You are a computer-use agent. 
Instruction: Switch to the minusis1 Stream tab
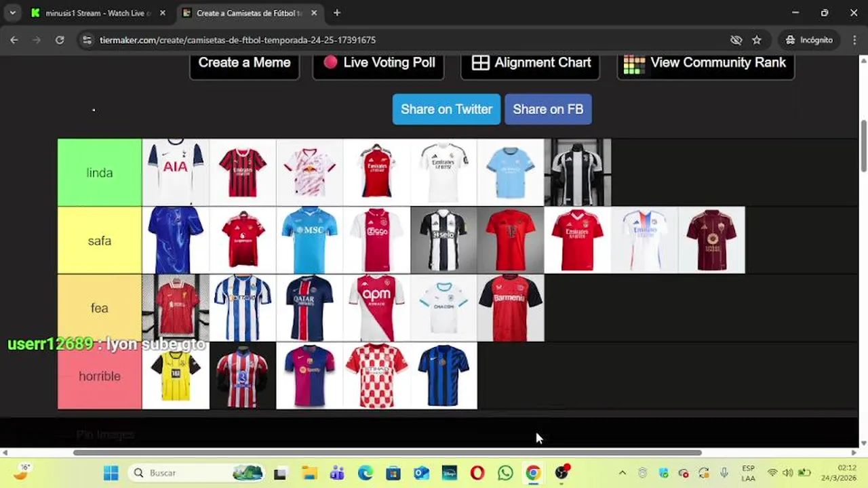(x=98, y=13)
